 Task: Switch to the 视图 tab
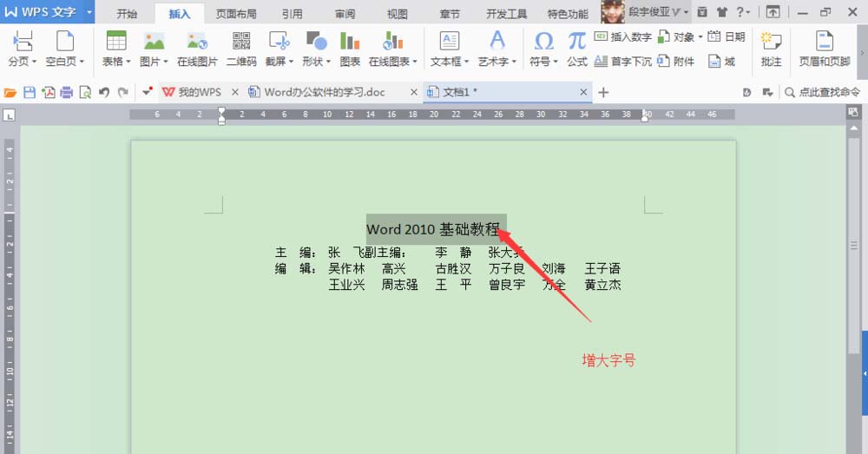(x=398, y=13)
